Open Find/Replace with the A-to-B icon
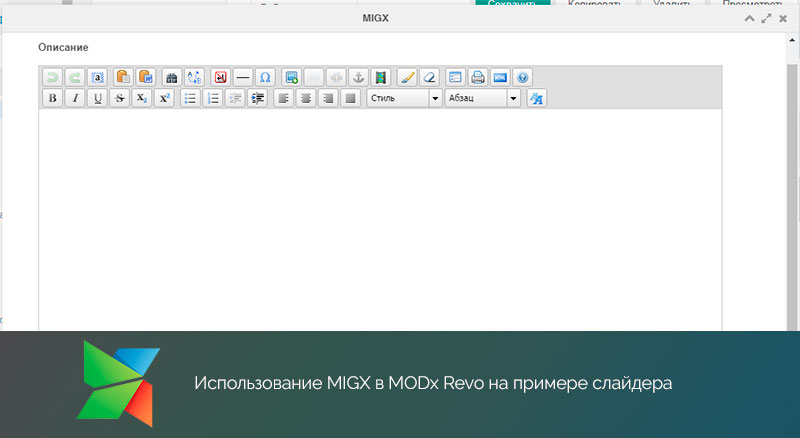The width and height of the screenshot is (800, 438). [x=194, y=77]
